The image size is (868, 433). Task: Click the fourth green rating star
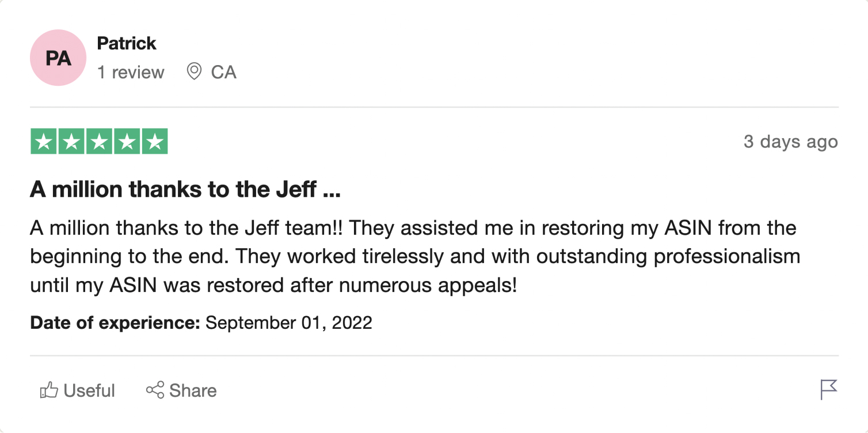tap(127, 142)
